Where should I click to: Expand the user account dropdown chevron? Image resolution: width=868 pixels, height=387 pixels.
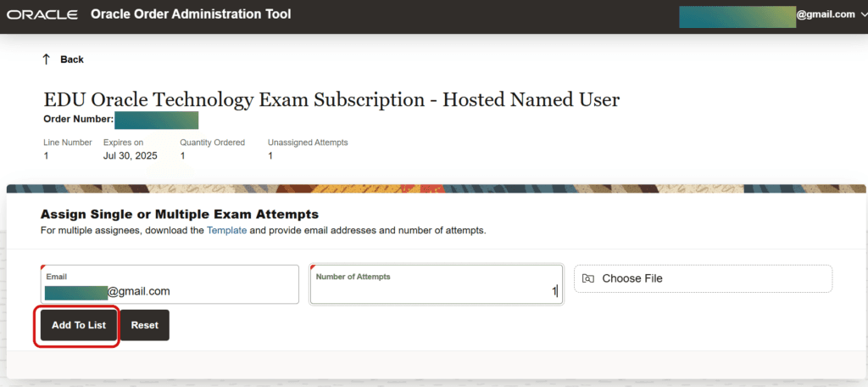coord(863,14)
